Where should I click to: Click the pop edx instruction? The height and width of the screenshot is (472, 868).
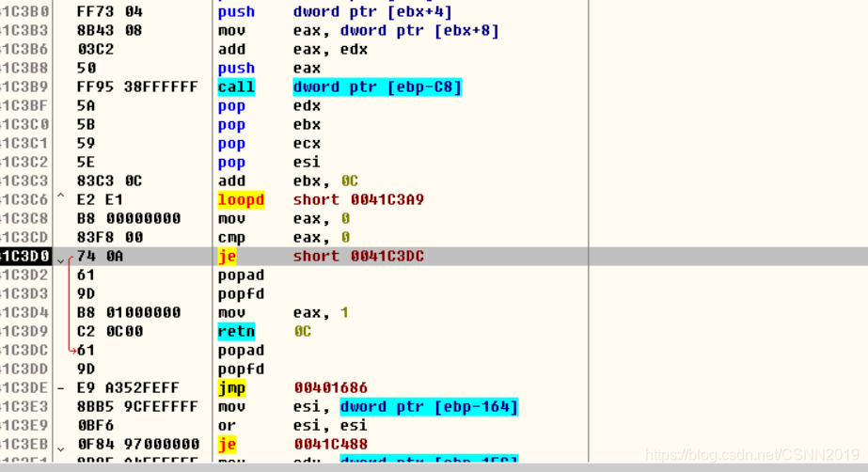pyautogui.click(x=269, y=105)
